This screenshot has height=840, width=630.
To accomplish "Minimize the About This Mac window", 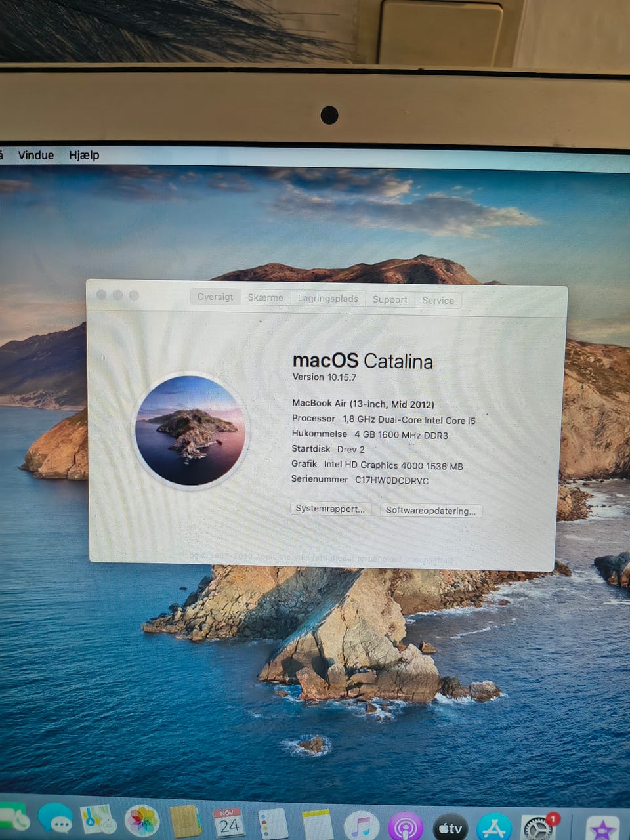I will coord(118,295).
